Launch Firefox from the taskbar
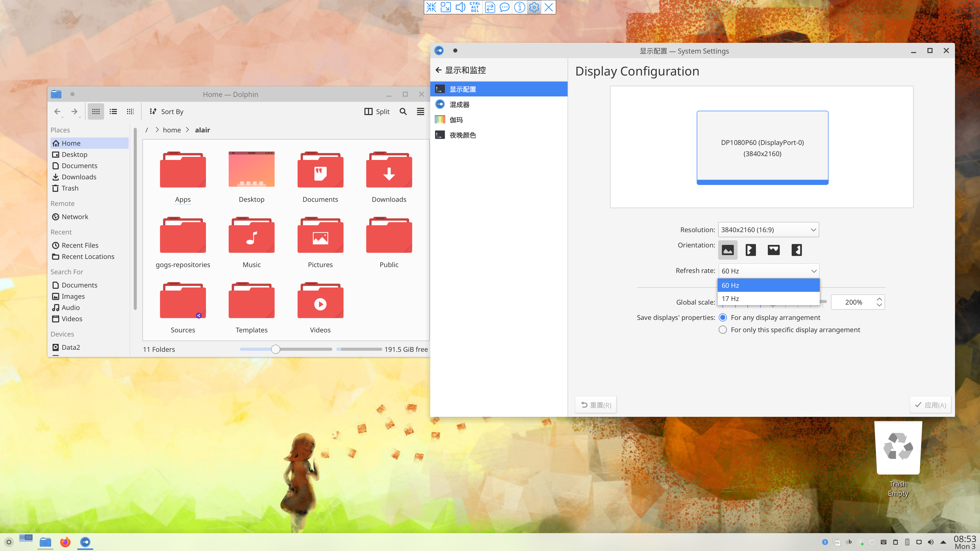This screenshot has width=980, height=551. (65, 542)
